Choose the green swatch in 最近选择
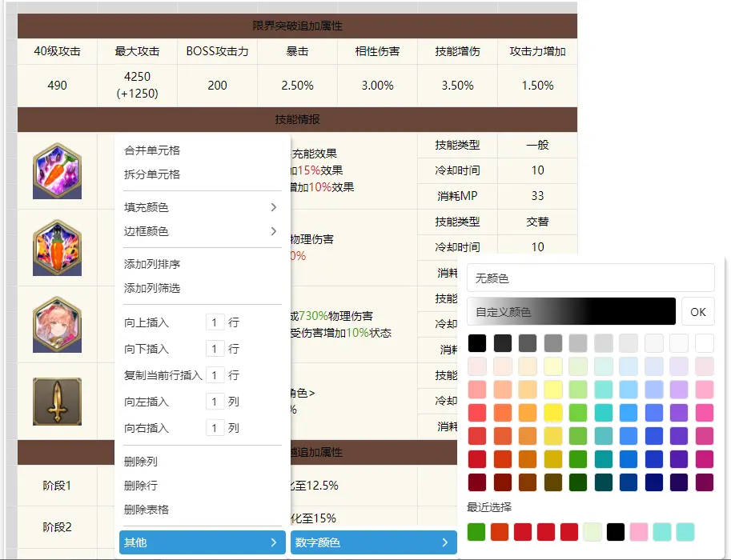 [477, 532]
